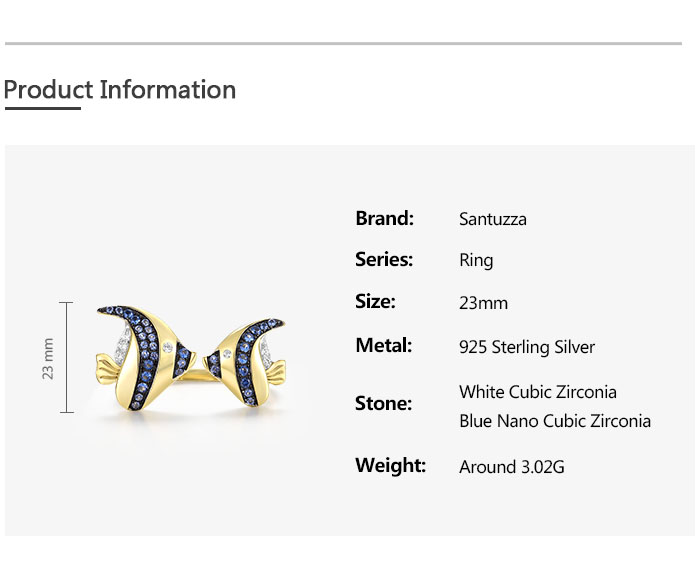This screenshot has width=700, height=588.
Task: Click the White Cubic Zirconia text
Action: pos(537,392)
